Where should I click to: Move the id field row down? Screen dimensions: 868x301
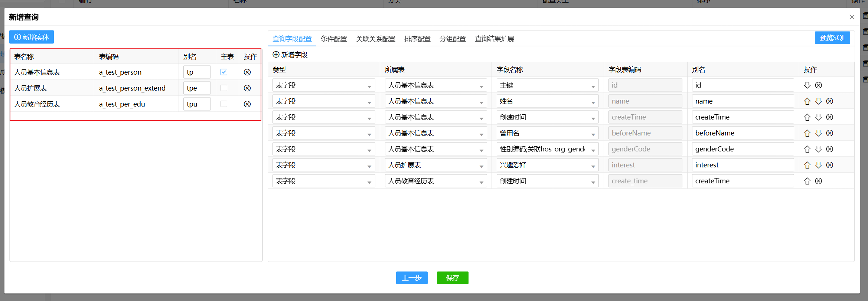tap(807, 85)
